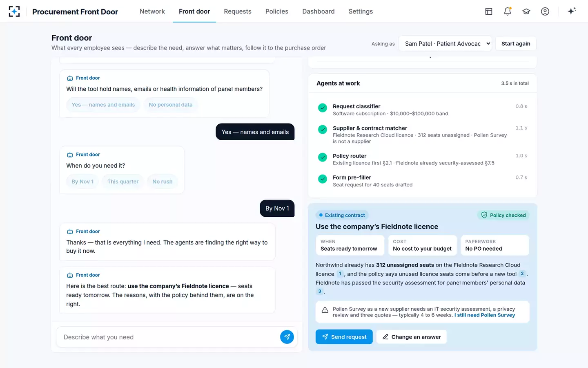Open policy citation 3 after "personal data"
The image size is (588, 368).
320,292
